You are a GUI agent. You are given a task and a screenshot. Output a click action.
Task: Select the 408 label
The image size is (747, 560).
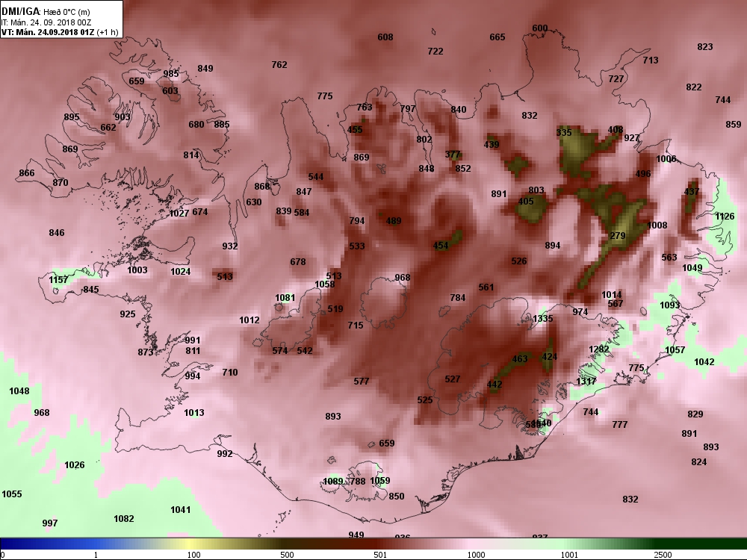point(616,129)
